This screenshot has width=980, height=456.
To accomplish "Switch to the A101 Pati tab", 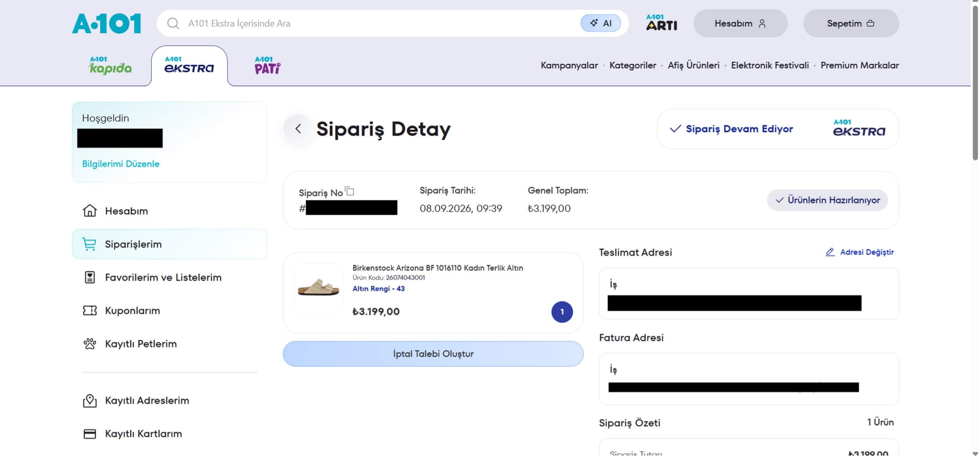I will click(268, 65).
